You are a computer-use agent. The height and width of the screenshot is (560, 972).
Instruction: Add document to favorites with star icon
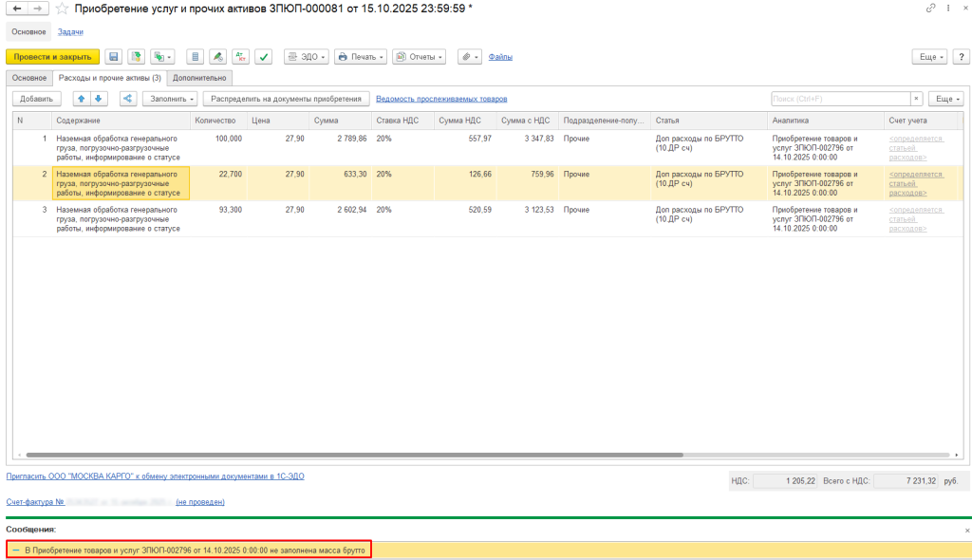[x=62, y=9]
